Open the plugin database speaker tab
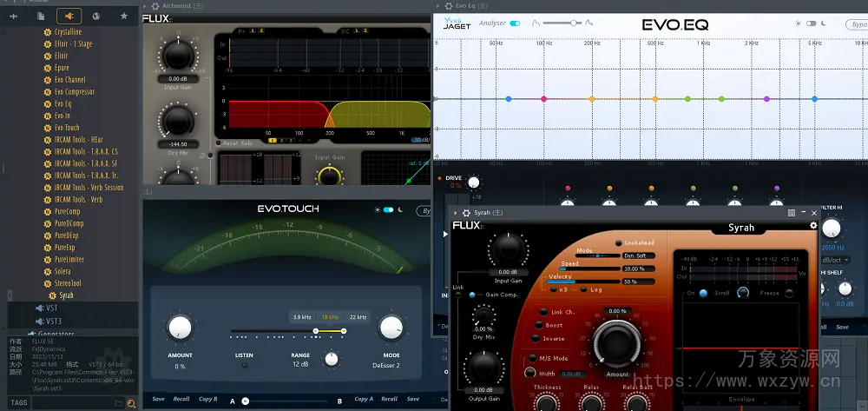This screenshot has height=411, width=868. point(69,16)
